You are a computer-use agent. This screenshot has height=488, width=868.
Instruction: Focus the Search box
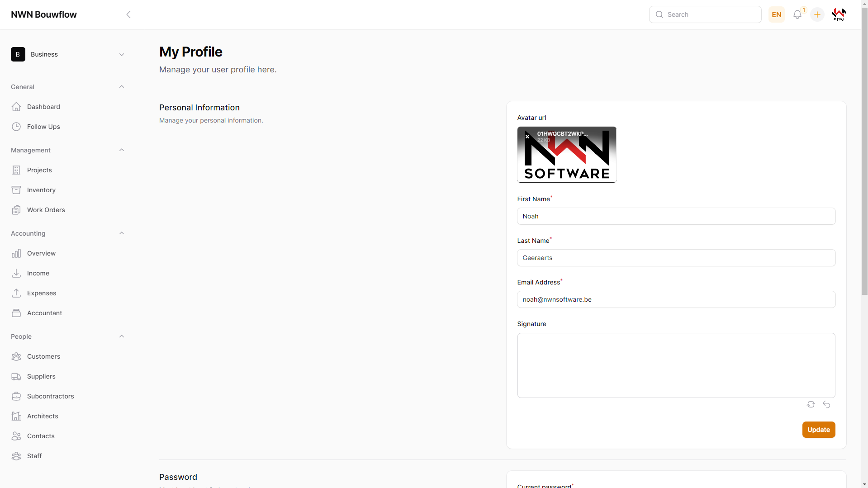[710, 14]
